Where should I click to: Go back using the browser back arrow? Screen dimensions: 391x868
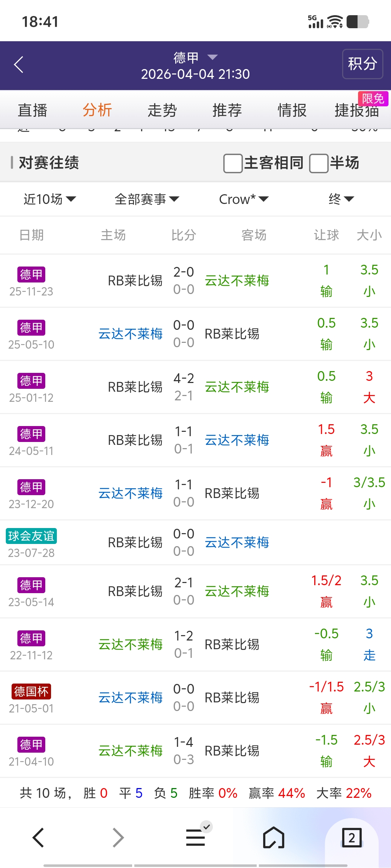pyautogui.click(x=38, y=838)
